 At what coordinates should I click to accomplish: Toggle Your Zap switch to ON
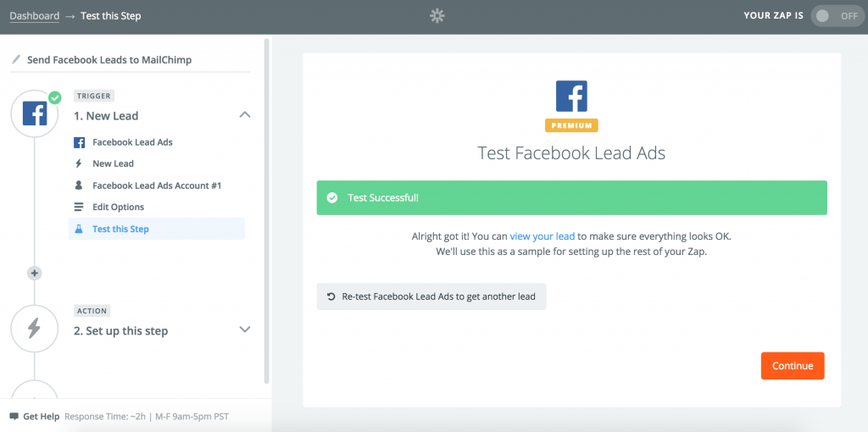point(837,16)
